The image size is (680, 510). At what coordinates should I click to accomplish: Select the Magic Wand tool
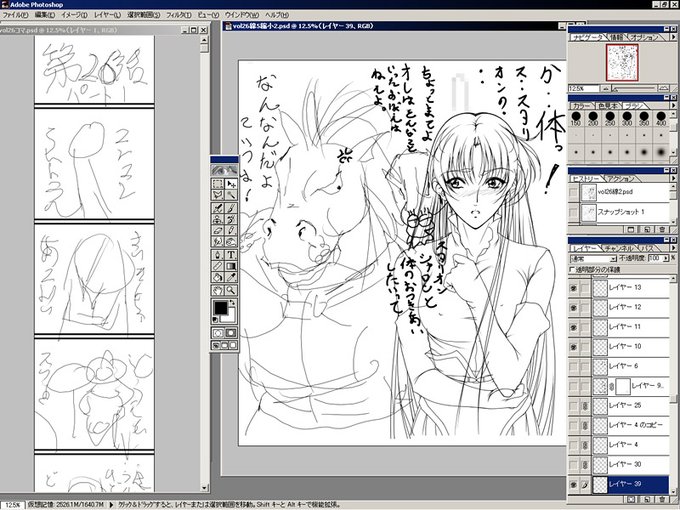231,195
